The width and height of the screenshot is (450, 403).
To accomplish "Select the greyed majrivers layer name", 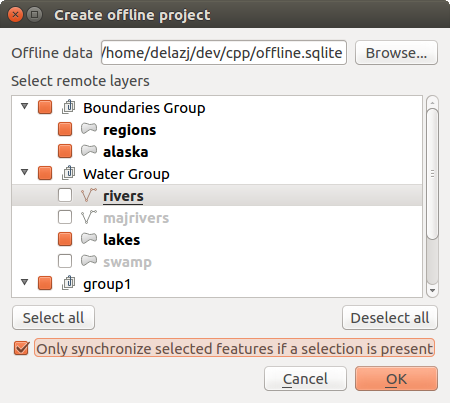I will (x=136, y=218).
